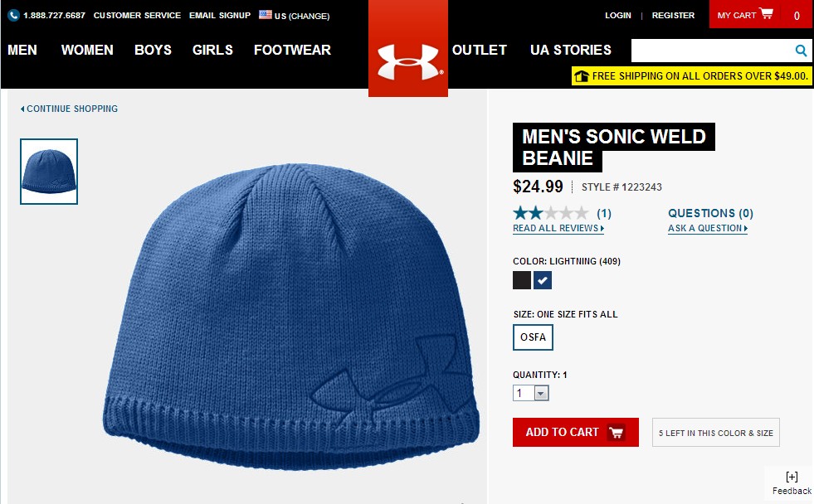Viewport: 814px width, 504px height.
Task: Click the free shipping box icon
Action: click(581, 76)
